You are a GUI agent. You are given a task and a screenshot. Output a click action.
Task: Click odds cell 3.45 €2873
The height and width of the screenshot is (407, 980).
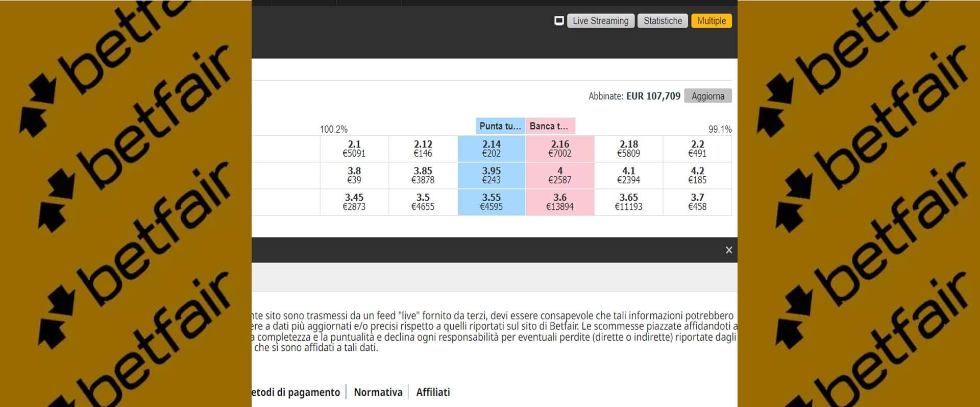354,202
